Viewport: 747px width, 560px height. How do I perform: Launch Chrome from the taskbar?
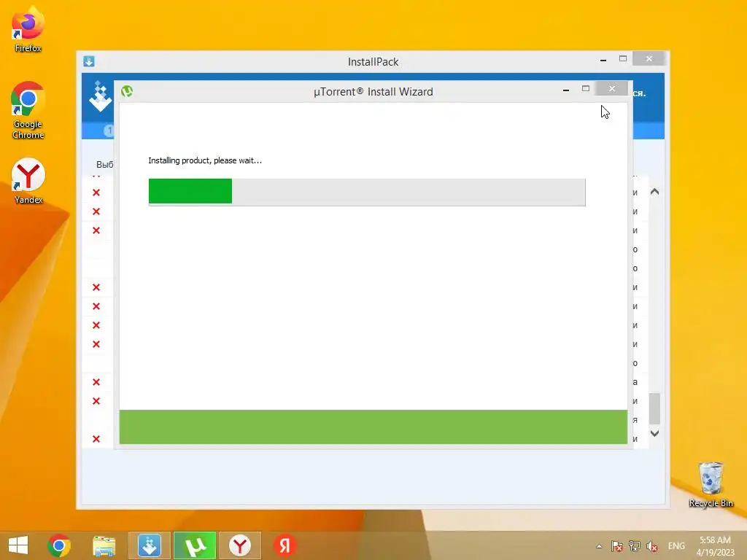coord(59,545)
